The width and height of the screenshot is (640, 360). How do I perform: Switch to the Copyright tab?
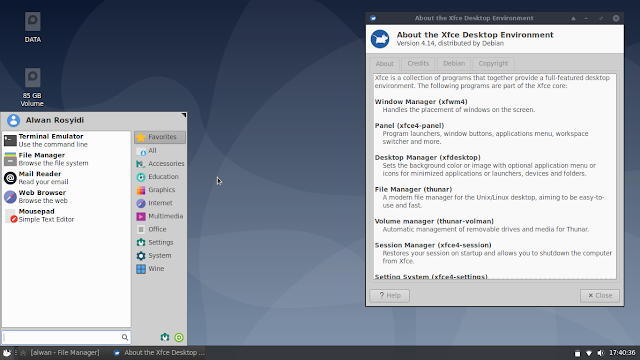pos(493,64)
